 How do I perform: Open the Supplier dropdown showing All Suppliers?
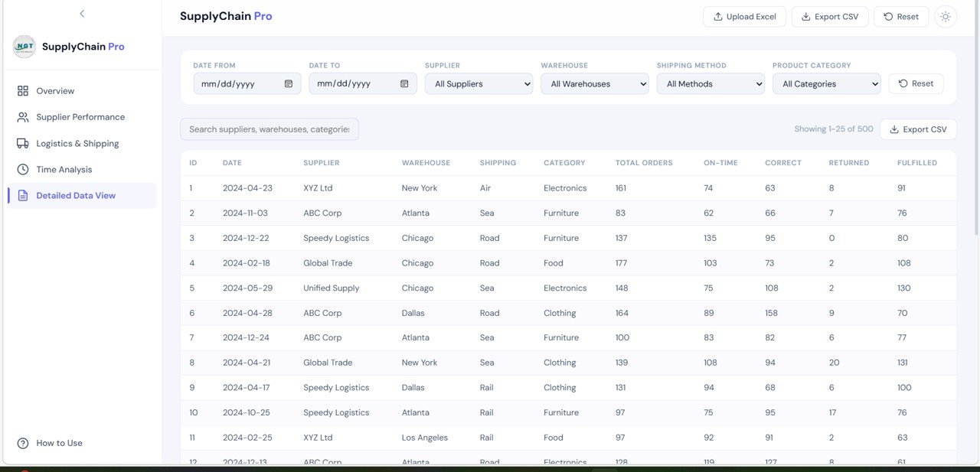click(478, 83)
